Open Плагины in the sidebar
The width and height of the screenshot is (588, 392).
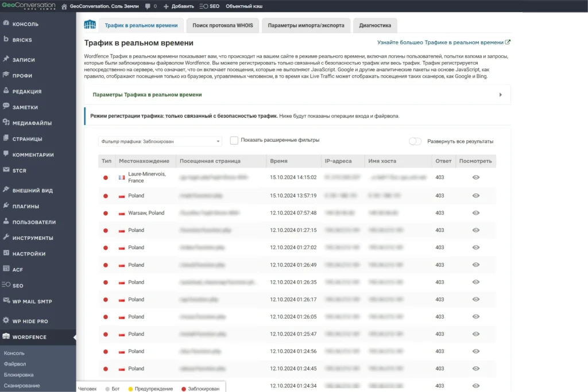click(x=25, y=206)
